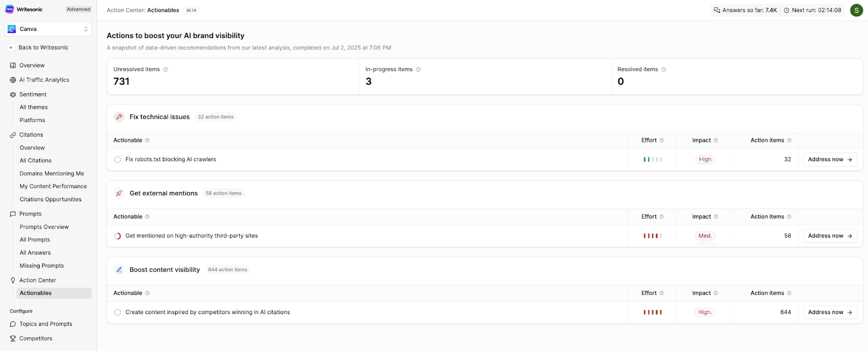Collapse the Citations section in sidebar

click(x=31, y=135)
